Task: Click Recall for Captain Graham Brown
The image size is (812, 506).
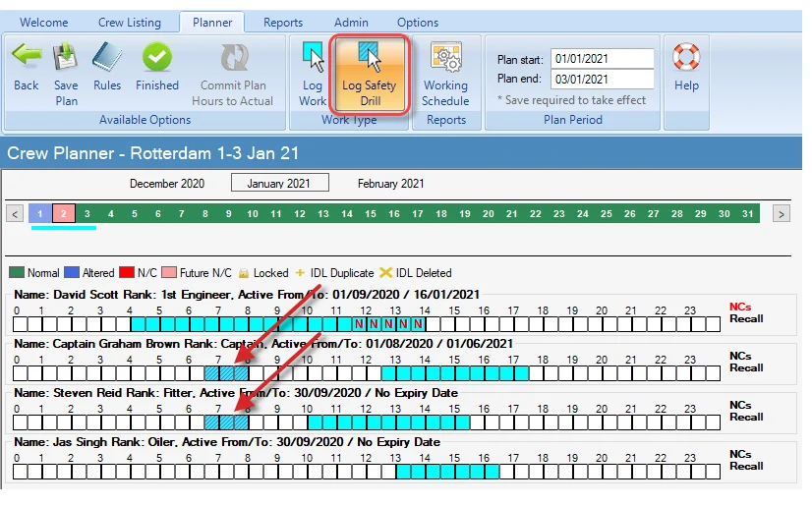Action: click(x=746, y=367)
